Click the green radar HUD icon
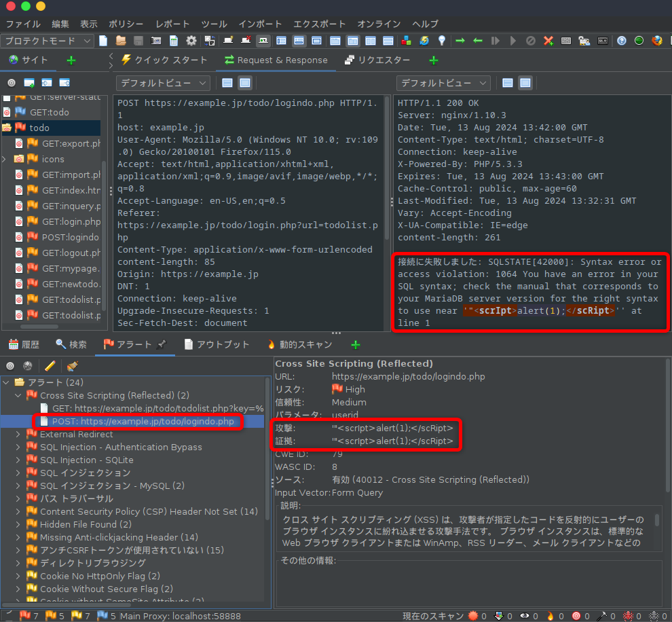This screenshot has width=672, height=622. [x=639, y=41]
